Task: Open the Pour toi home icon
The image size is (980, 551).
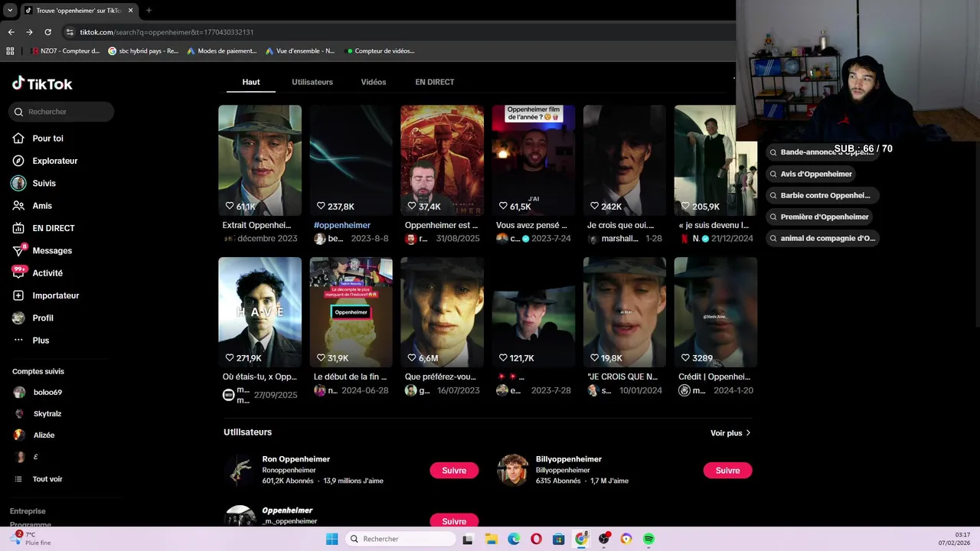Action: (18, 139)
